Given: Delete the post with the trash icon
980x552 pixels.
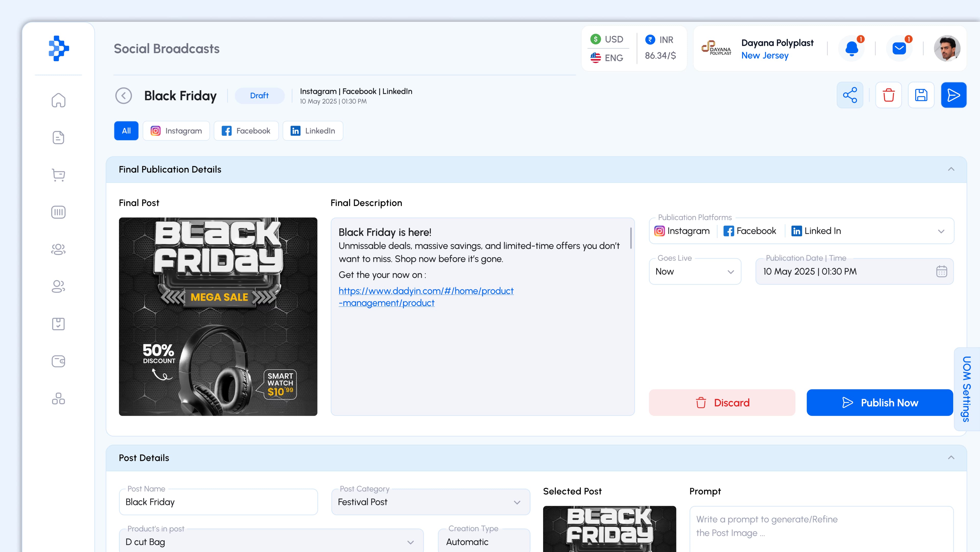Looking at the screenshot, I should [889, 95].
